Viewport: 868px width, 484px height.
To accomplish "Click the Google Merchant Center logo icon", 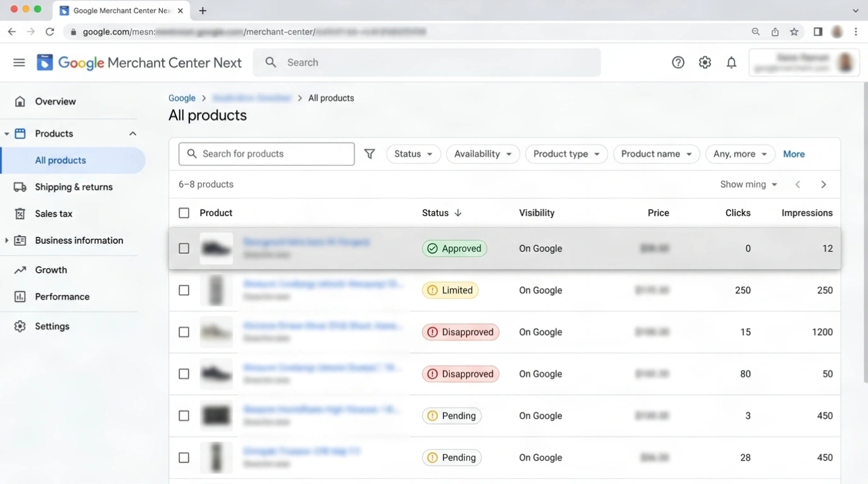I will [45, 62].
